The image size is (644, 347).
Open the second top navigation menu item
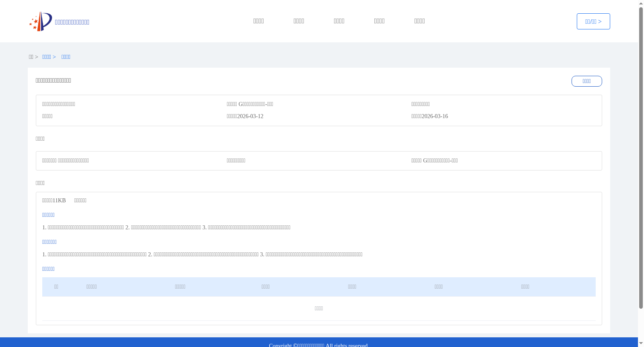coord(299,21)
